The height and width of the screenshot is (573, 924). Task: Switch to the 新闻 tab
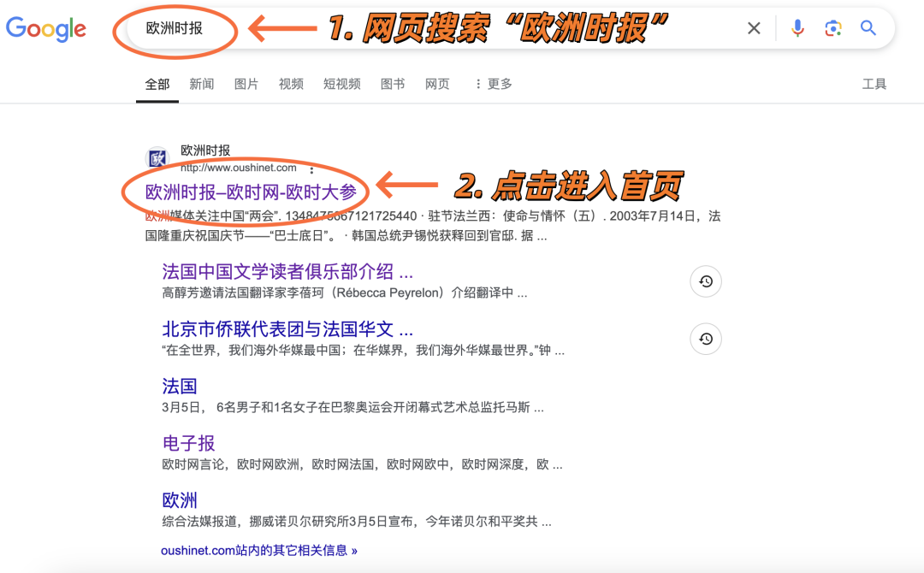pos(202,84)
